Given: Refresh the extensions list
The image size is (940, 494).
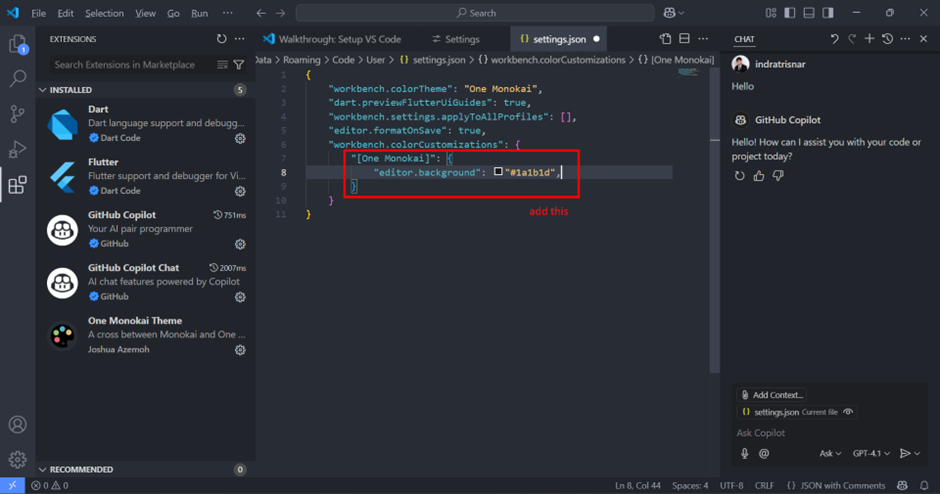Looking at the screenshot, I should coord(222,39).
